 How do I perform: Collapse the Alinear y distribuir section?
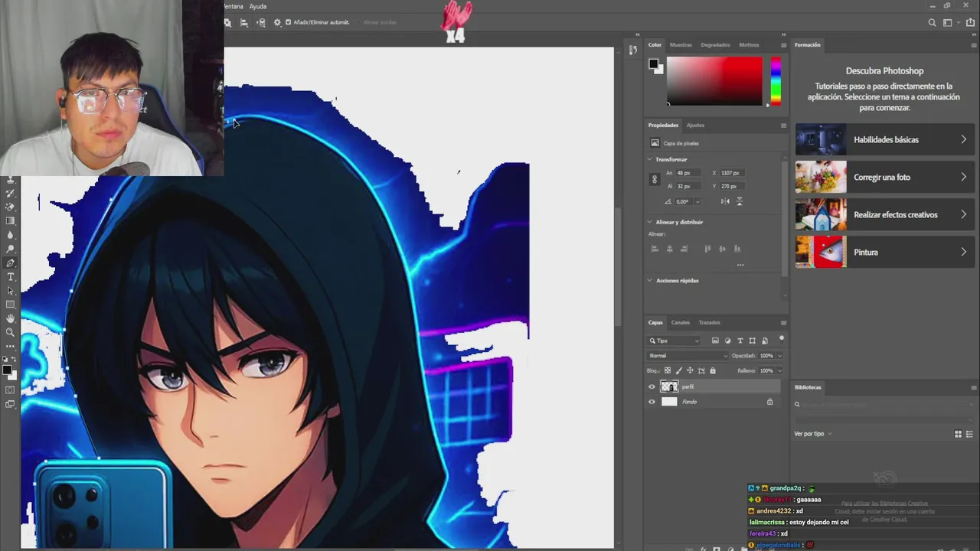click(x=649, y=222)
